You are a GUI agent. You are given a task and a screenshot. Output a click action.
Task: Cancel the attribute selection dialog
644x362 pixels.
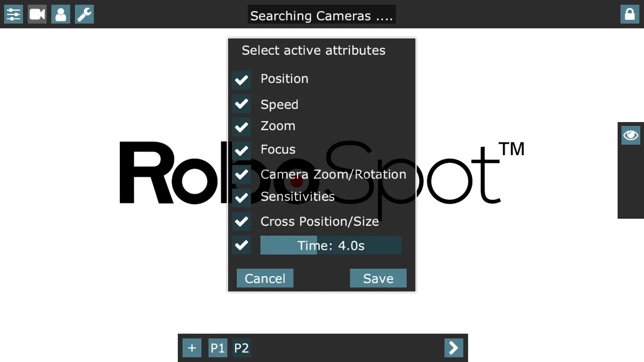(x=265, y=278)
